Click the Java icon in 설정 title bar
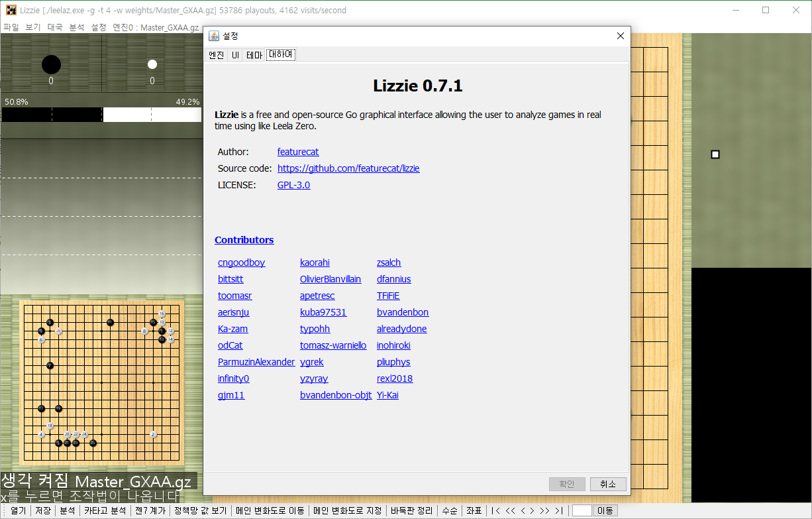The image size is (812, 519). [x=214, y=36]
